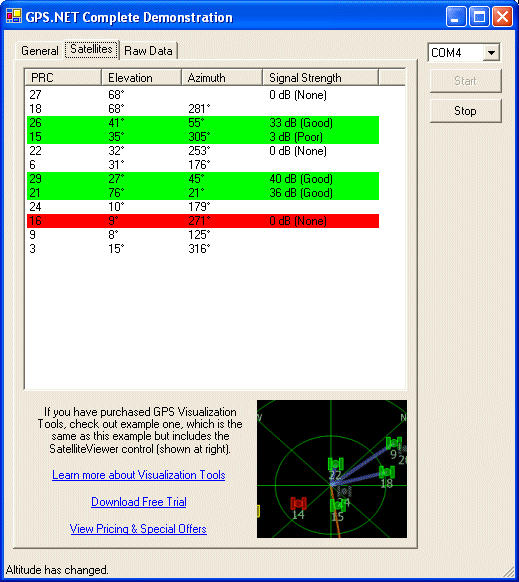Select the red row for satellite 16
519x582 pixels.
203,221
